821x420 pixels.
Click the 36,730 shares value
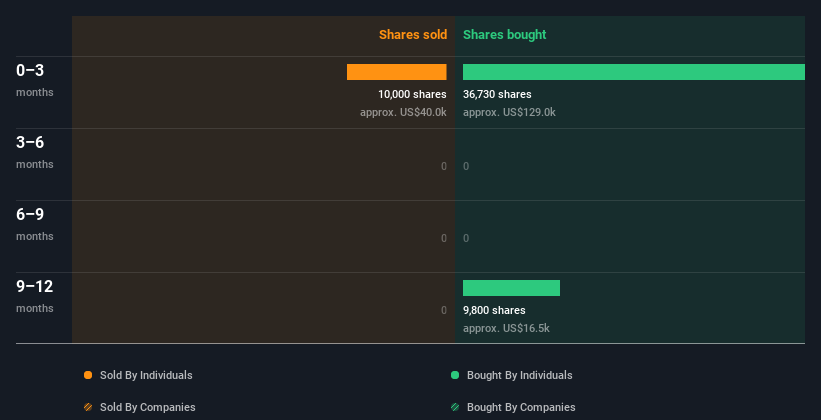pos(497,94)
